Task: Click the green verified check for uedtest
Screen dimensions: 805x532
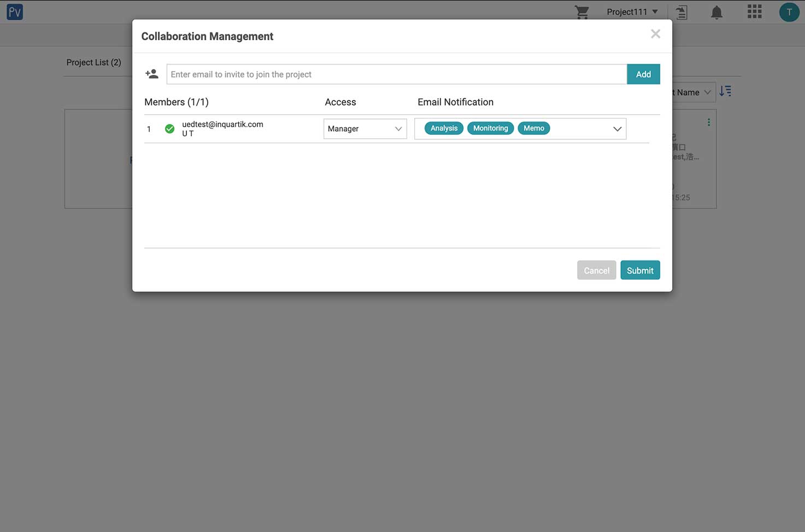Action: (170, 129)
